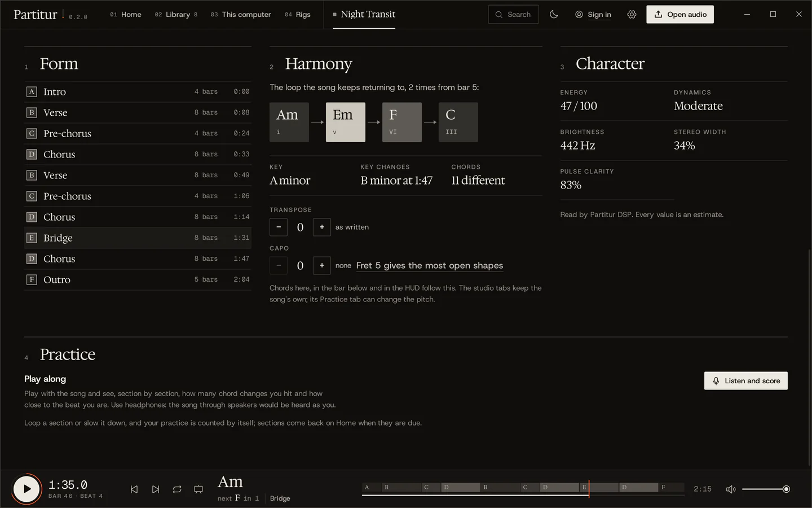Open the HUD screen icon in player bar

[198, 489]
